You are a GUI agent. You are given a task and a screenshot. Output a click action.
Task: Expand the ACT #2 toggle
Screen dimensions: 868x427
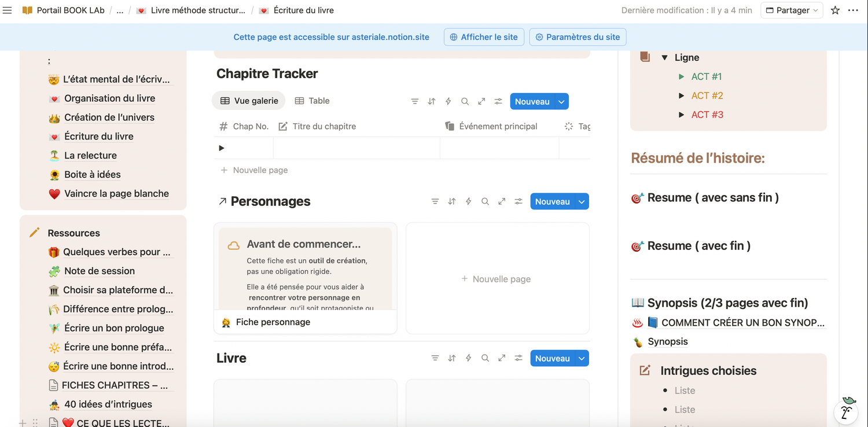point(682,95)
